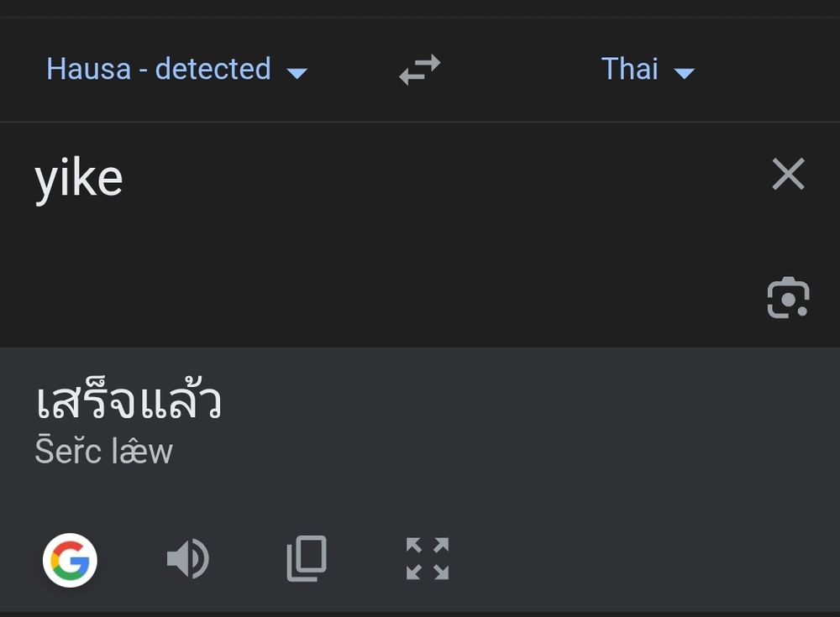Open camera translation with the lens icon
The width and height of the screenshot is (840, 617).
click(x=788, y=298)
